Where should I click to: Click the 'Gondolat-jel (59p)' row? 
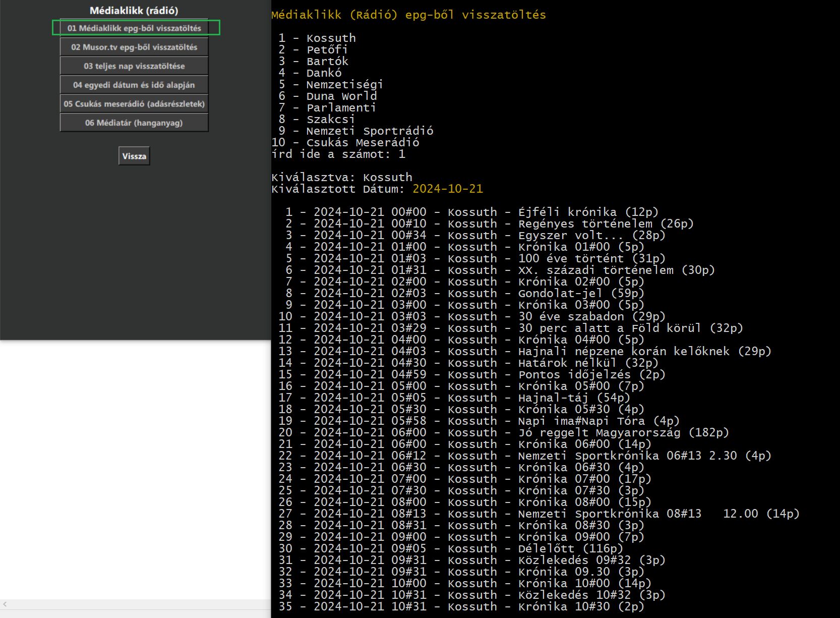[465, 294]
